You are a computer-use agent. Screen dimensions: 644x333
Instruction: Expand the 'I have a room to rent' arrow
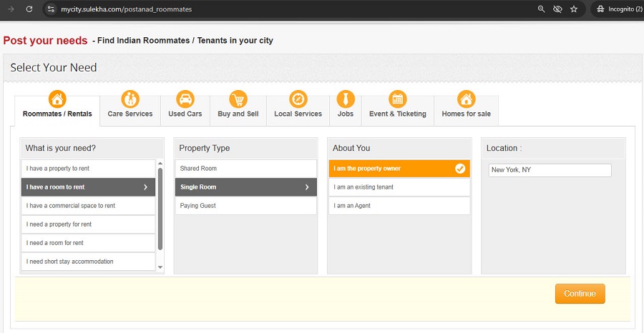(146, 187)
